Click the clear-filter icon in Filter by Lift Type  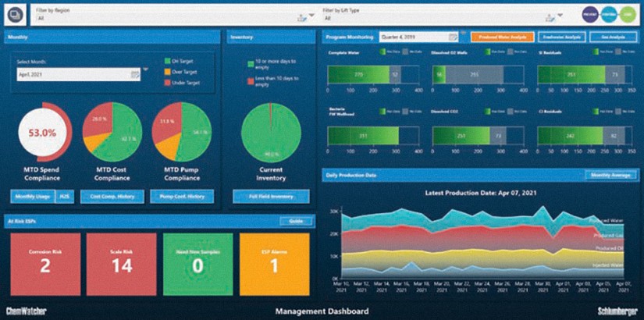(550, 17)
